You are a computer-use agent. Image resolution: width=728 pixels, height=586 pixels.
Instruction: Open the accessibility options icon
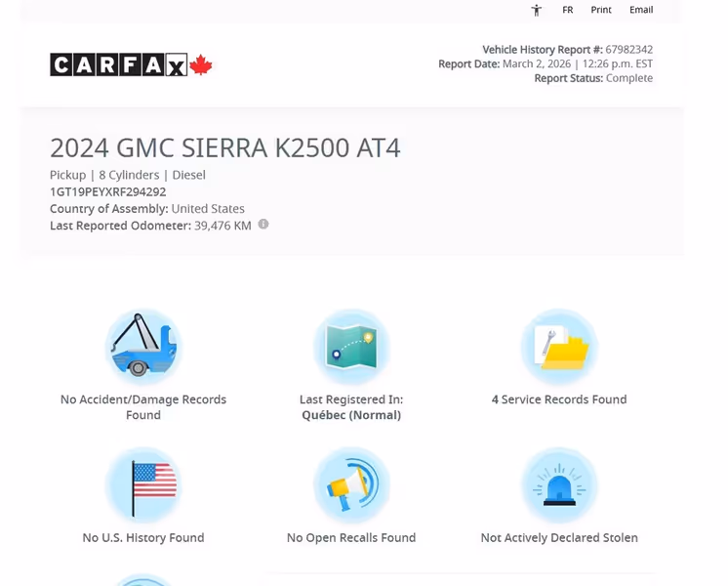[536, 10]
